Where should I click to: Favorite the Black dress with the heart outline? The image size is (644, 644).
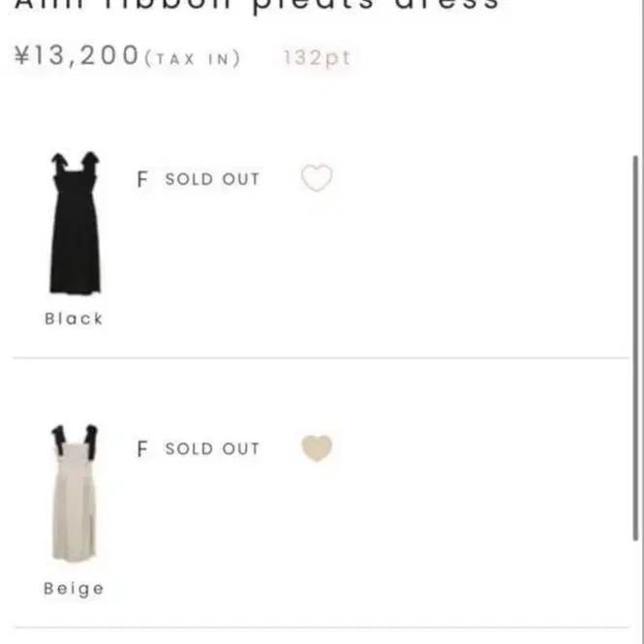pyautogui.click(x=317, y=178)
